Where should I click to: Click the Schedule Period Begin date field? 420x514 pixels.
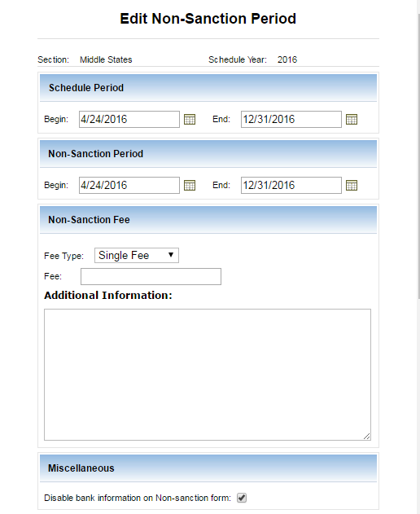[129, 119]
